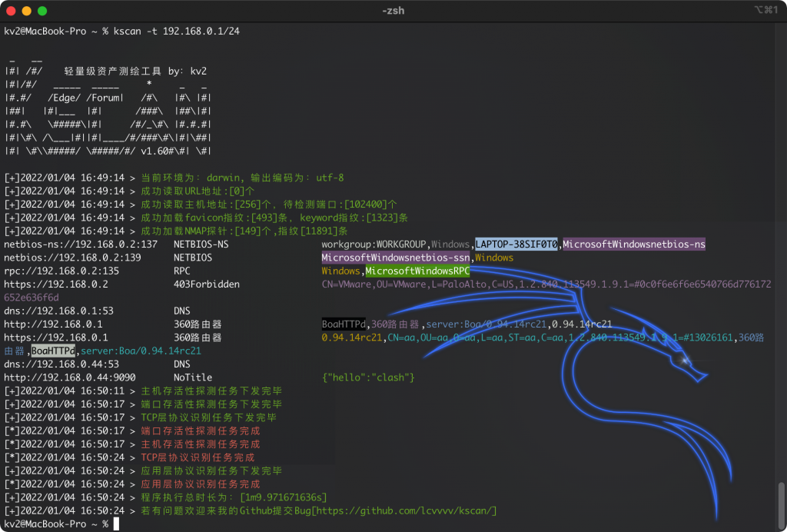Image resolution: width=787 pixels, height=532 pixels.
Task: Click the green highlighted MicrosoftWindowsRPC tag
Action: [417, 271]
